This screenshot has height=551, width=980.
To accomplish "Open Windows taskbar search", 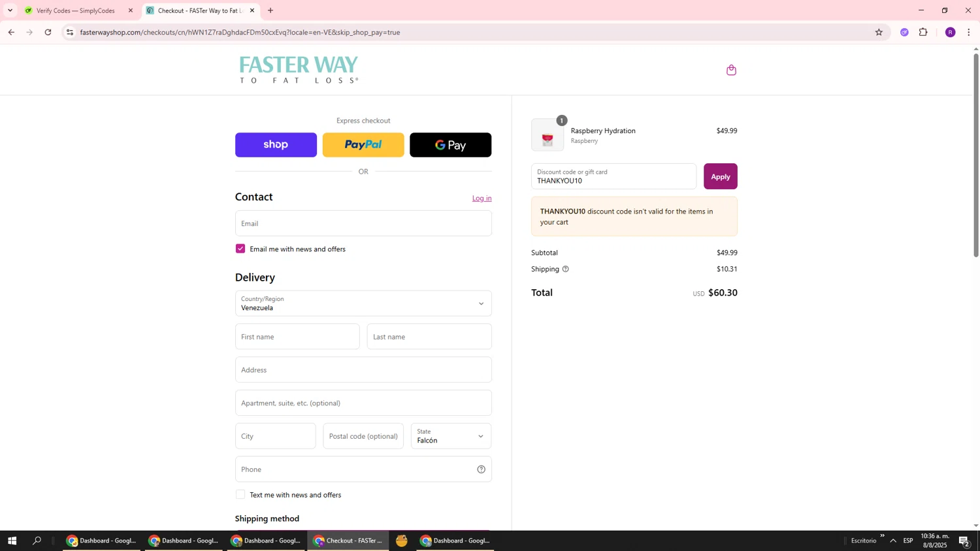I will point(37,541).
